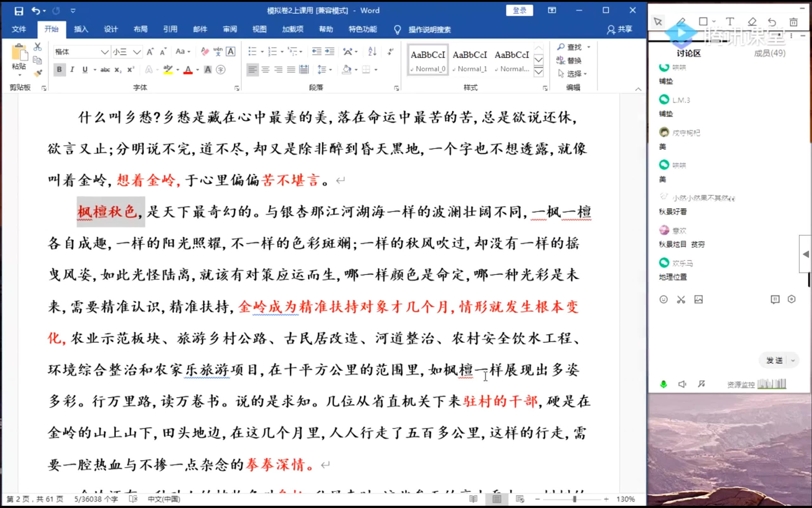
Task: Switch to Print Layout view
Action: pyautogui.click(x=497, y=499)
